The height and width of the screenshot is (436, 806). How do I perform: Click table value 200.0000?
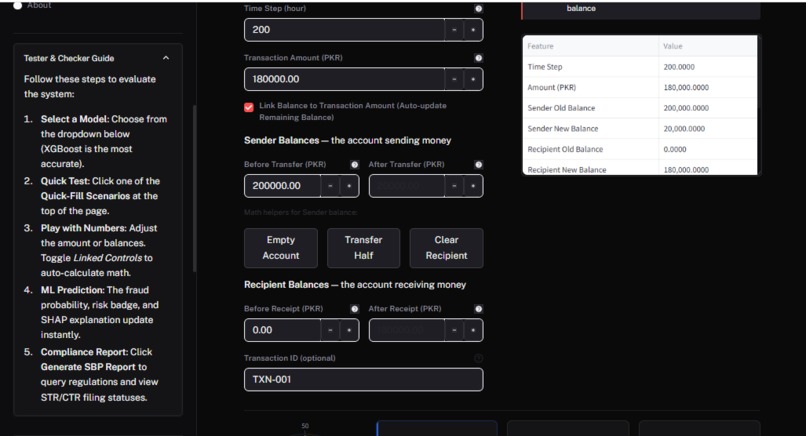click(x=679, y=67)
